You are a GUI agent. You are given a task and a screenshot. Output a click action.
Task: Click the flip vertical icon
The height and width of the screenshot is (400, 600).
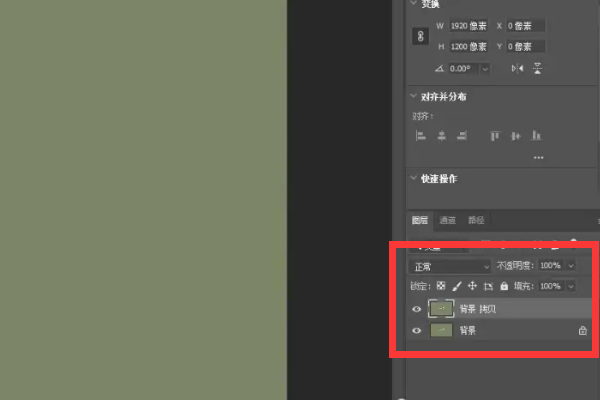[x=538, y=68]
